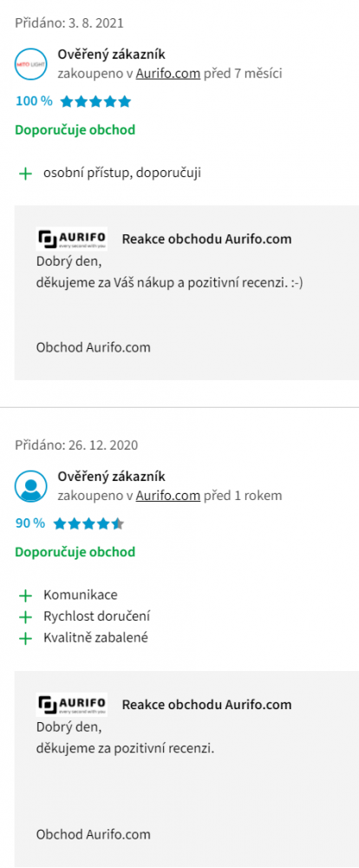Click the first Reakce obchodu Aurifo.com heading
The height and width of the screenshot is (868, 359).
click(206, 240)
